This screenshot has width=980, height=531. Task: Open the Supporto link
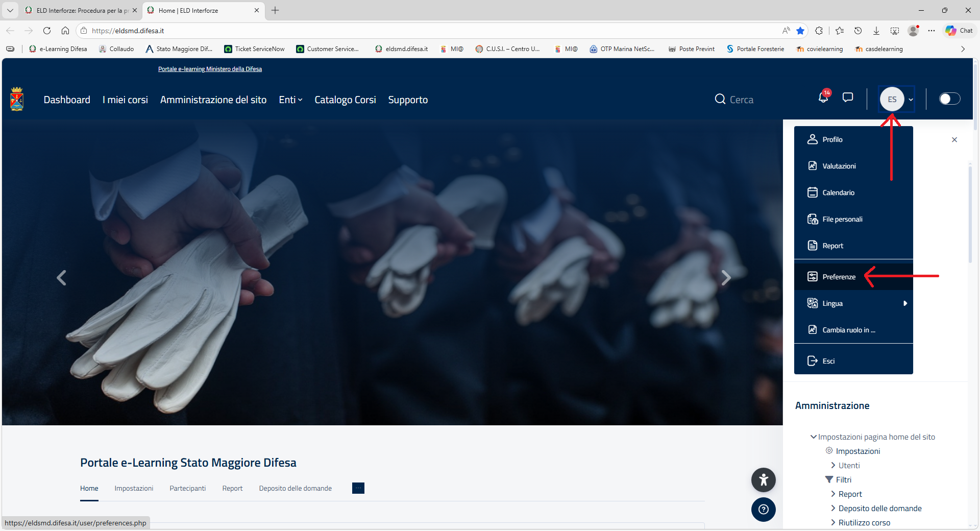point(408,100)
